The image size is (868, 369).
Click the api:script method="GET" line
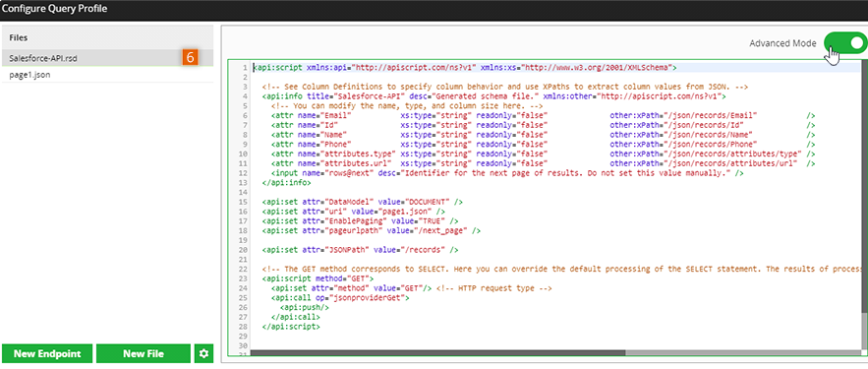coord(318,278)
